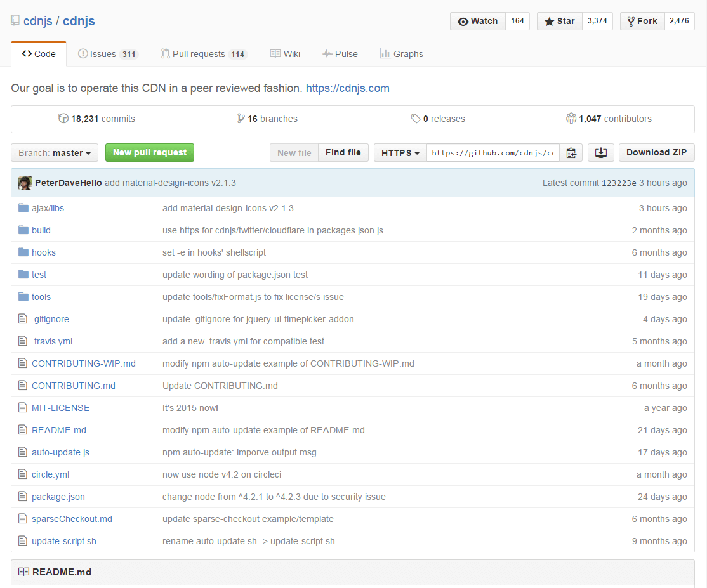
Task: Click the Download ZIP button
Action: click(656, 153)
